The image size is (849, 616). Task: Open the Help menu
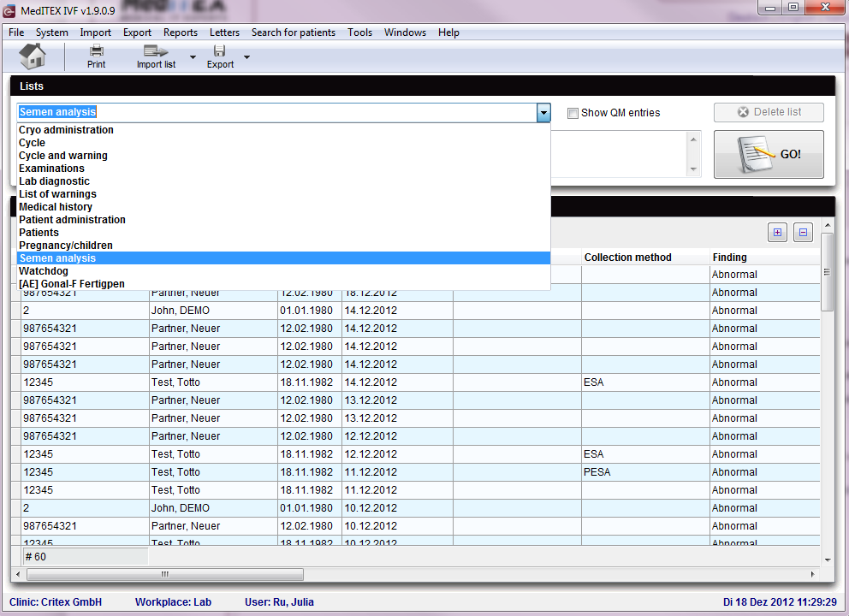pos(448,33)
